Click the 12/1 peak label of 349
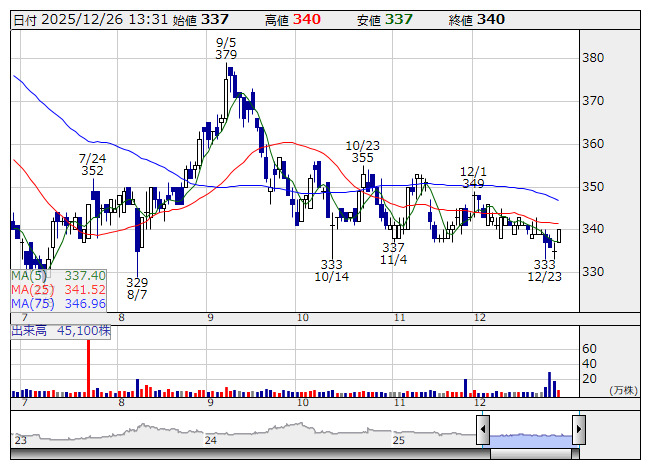 473,177
